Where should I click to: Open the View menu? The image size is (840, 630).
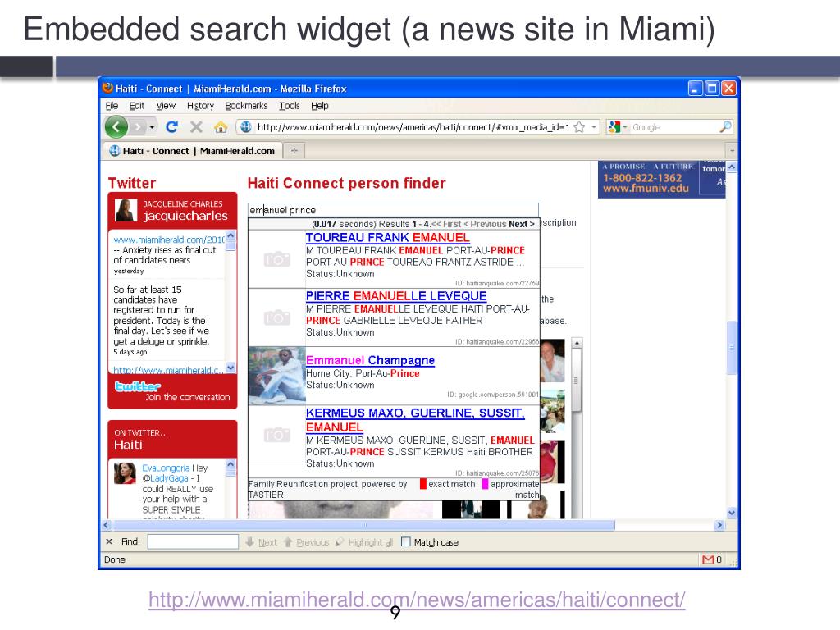coord(166,106)
